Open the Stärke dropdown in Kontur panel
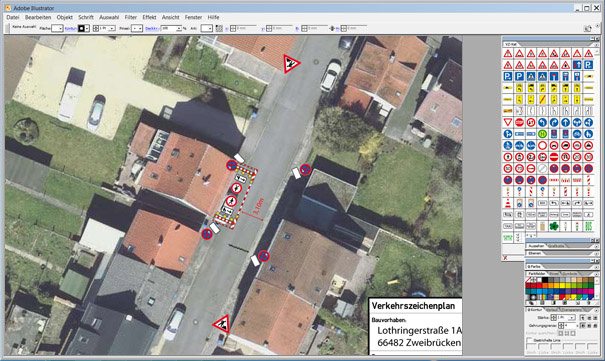The height and width of the screenshot is (361, 605). pyautogui.click(x=572, y=318)
